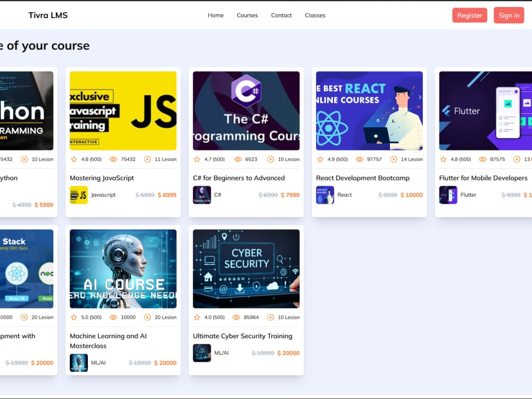Viewport: 532px width, 399px height.
Task: Click the small Javascript category avatar
Action: click(x=79, y=195)
